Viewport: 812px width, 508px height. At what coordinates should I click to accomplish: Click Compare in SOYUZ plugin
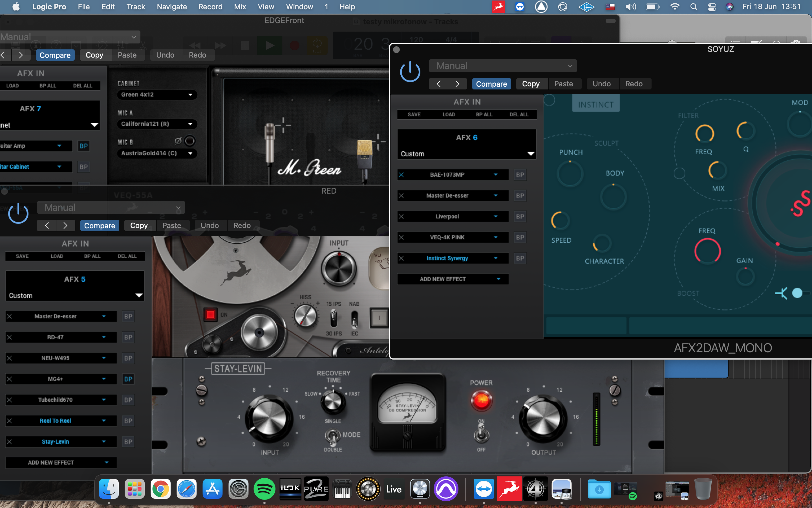pos(491,84)
